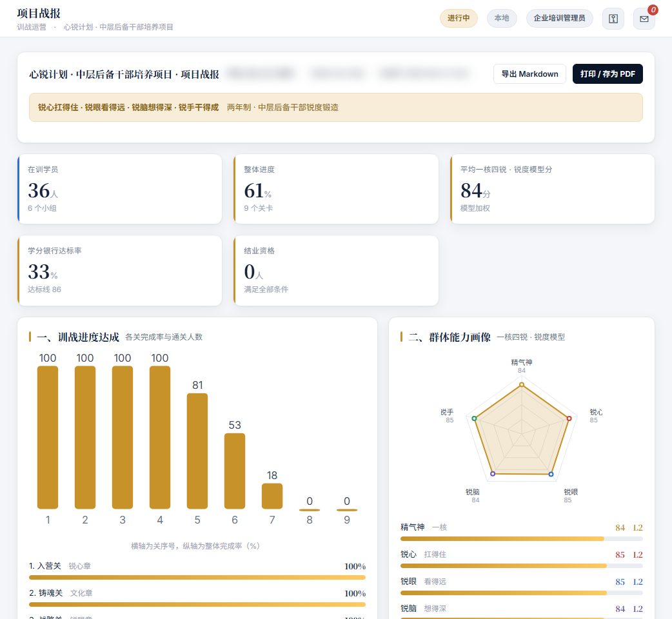
Task: Click the 各关完成率与通关人数 subtitle
Action: pyautogui.click(x=164, y=337)
